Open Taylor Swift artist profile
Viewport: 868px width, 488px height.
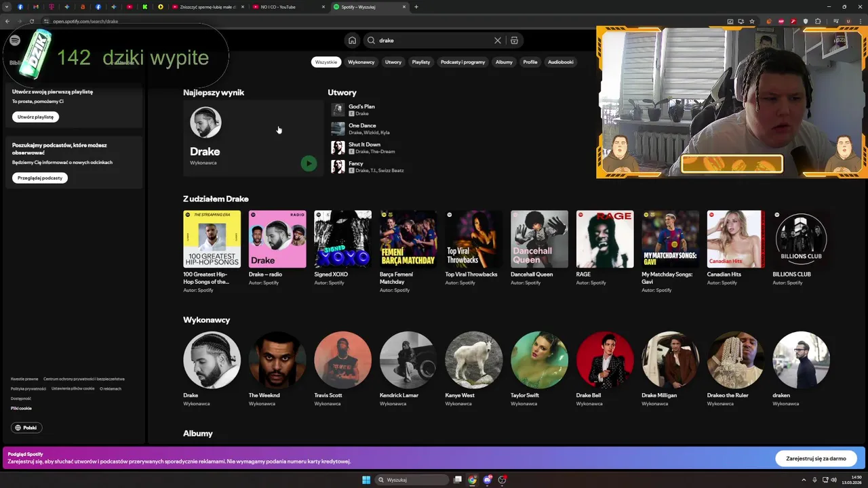click(539, 360)
